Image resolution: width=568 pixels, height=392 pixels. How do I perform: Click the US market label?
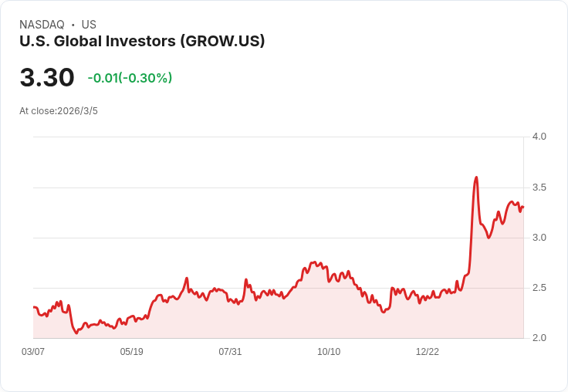pos(89,25)
